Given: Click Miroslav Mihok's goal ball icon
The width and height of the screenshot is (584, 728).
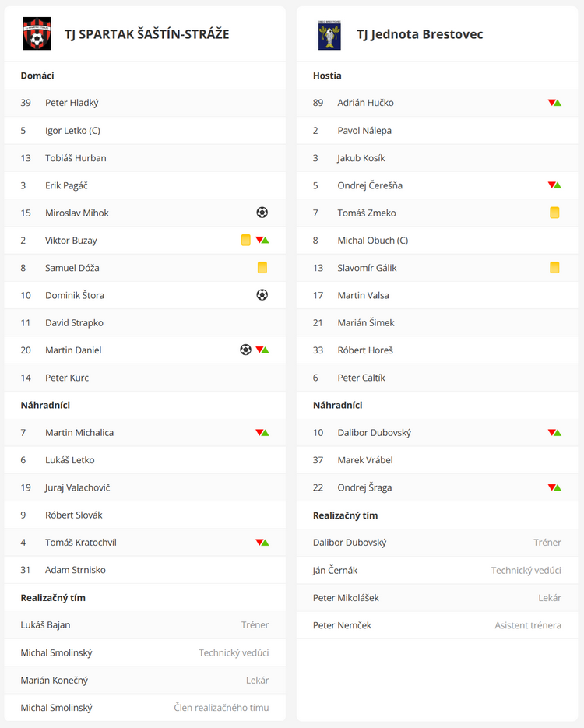Looking at the screenshot, I should tap(262, 213).
